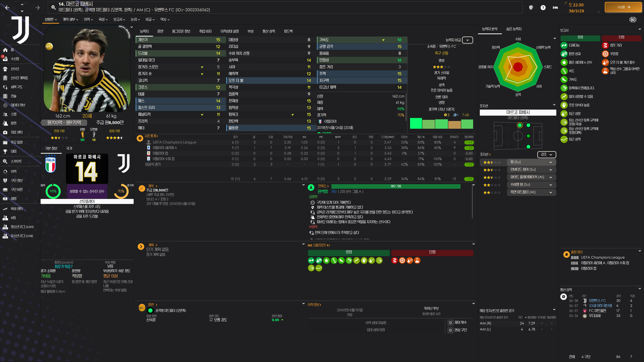
Task: Switch to the 숨은 능력치 tab
Action: (514, 29)
